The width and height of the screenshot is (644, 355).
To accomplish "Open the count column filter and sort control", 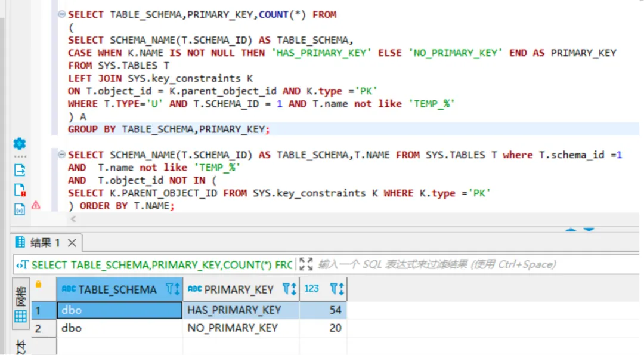I will tap(337, 289).
